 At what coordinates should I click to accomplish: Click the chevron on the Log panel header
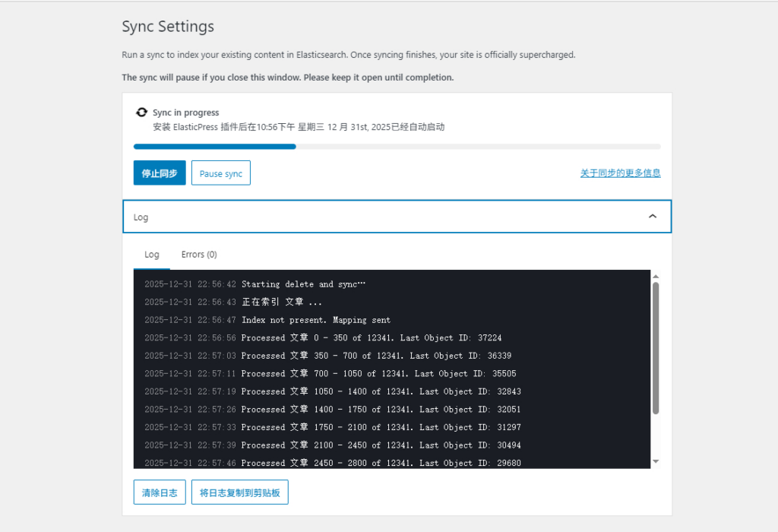(x=652, y=217)
